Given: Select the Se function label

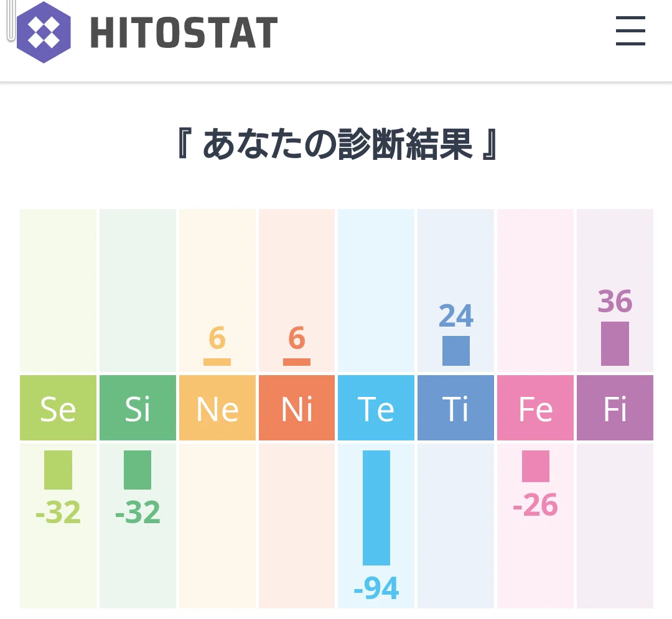Looking at the screenshot, I should click(58, 408).
